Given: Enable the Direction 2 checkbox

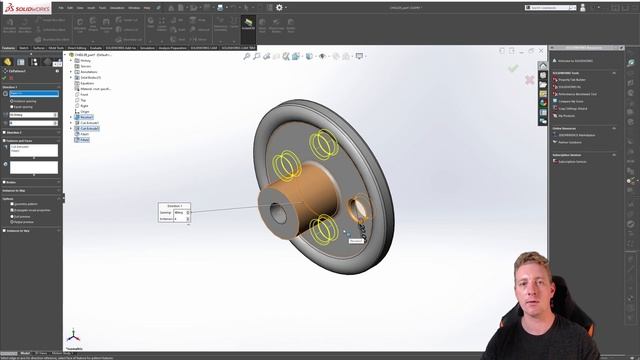Looking at the screenshot, I should tap(4, 132).
